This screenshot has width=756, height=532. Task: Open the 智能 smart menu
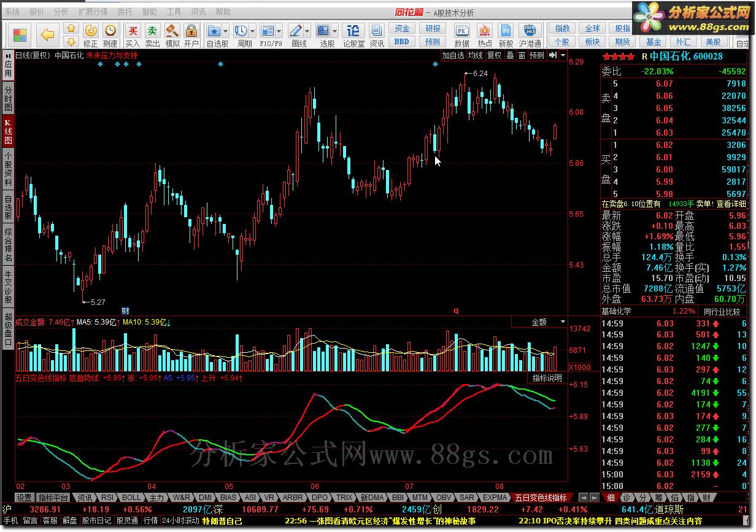click(x=149, y=12)
